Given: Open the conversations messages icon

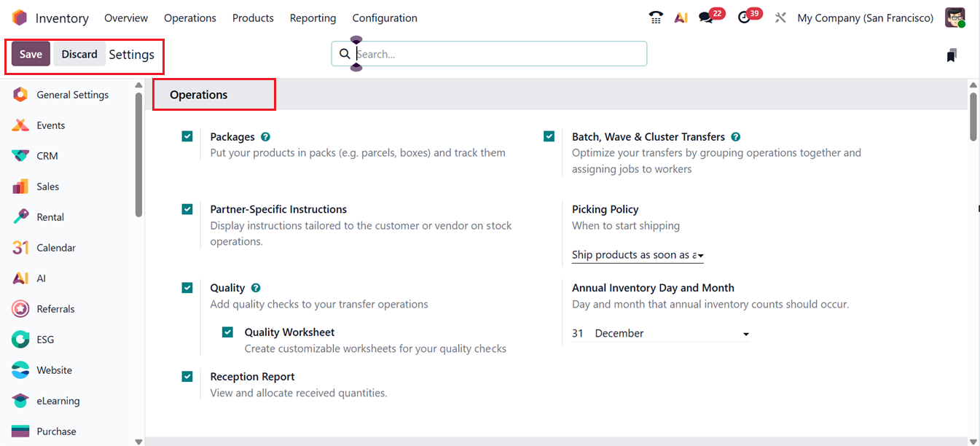Looking at the screenshot, I should click(x=705, y=18).
